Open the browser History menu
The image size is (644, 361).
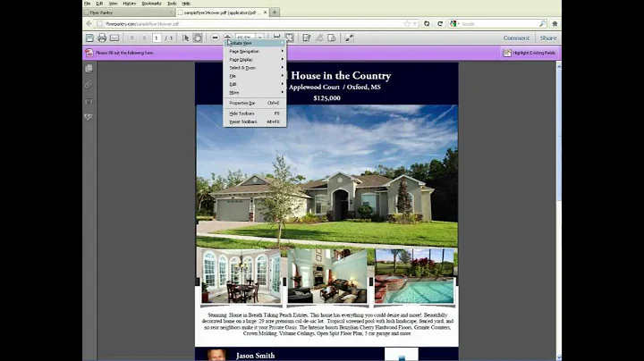click(130, 4)
